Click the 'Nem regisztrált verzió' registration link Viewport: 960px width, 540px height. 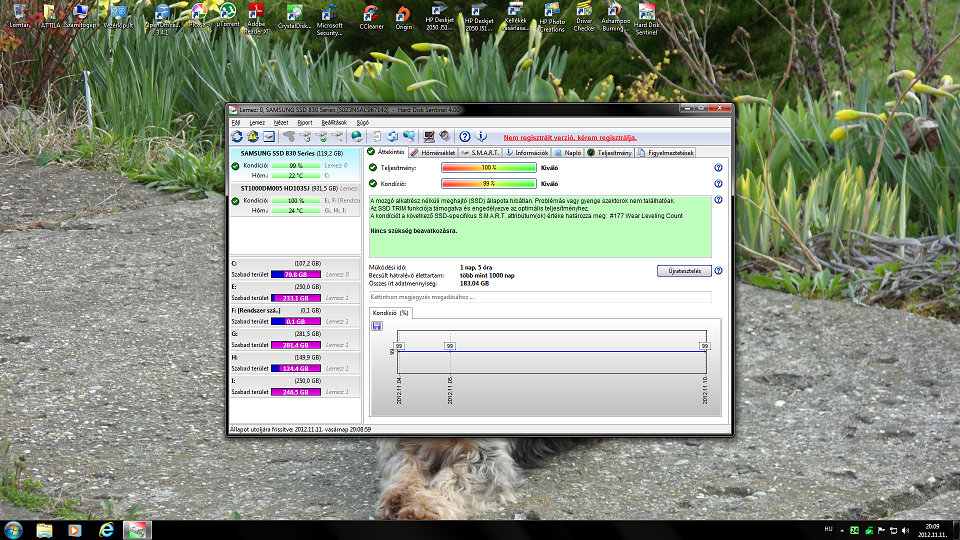[570, 138]
